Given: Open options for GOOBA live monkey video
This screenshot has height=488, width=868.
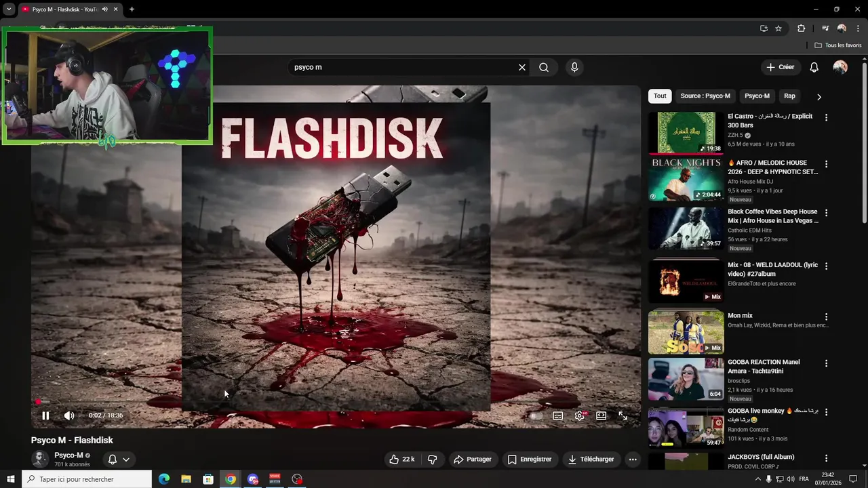Looking at the screenshot, I should [x=826, y=412].
